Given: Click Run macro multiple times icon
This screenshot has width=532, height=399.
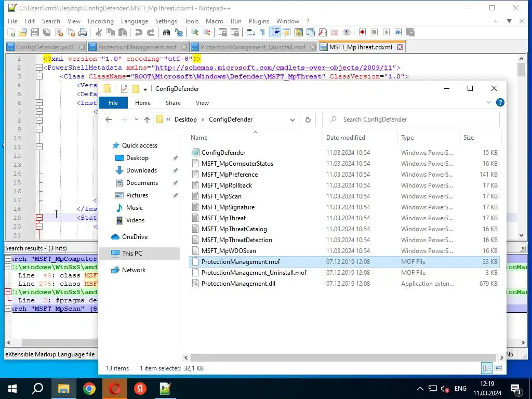Looking at the screenshot, I should (x=398, y=32).
